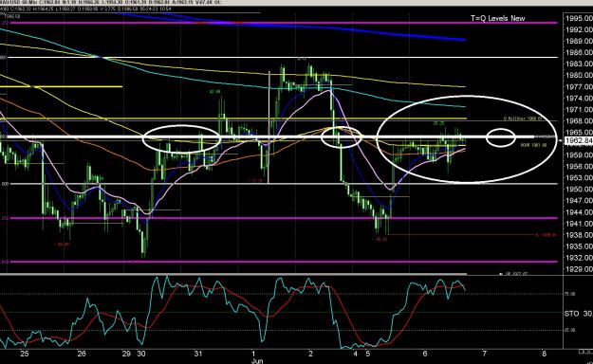Screen dimensions: 593x364
Task: Click date 25 on the time axis
Action: point(25,354)
